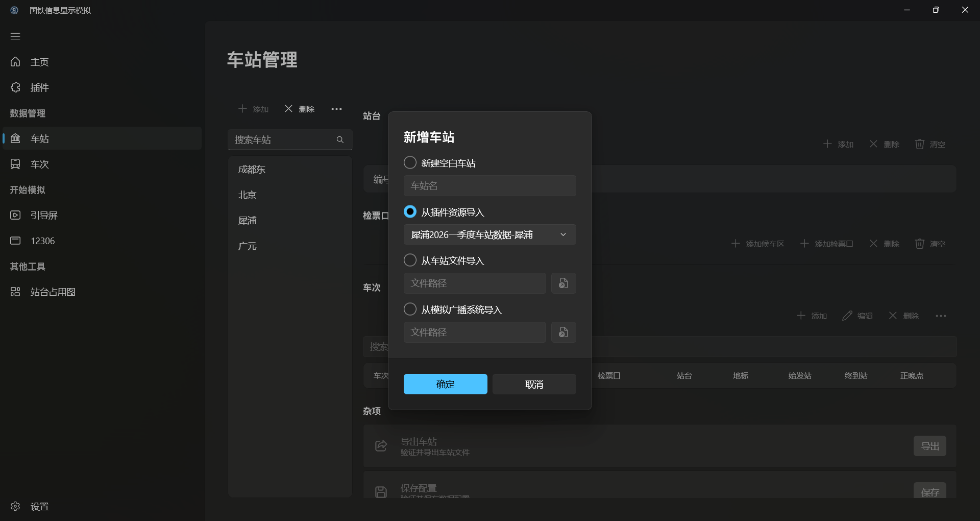Go to 主页 from the sidebar
Screen dimensions: 980x521
[x=39, y=62]
